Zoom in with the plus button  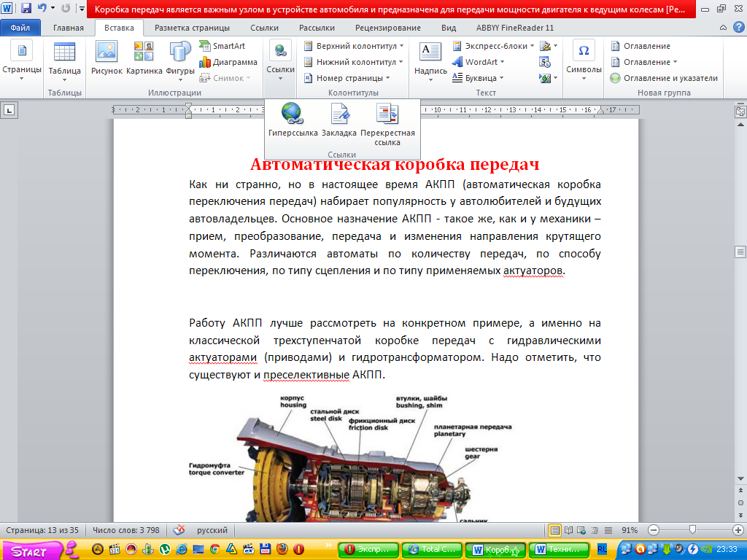(x=738, y=530)
